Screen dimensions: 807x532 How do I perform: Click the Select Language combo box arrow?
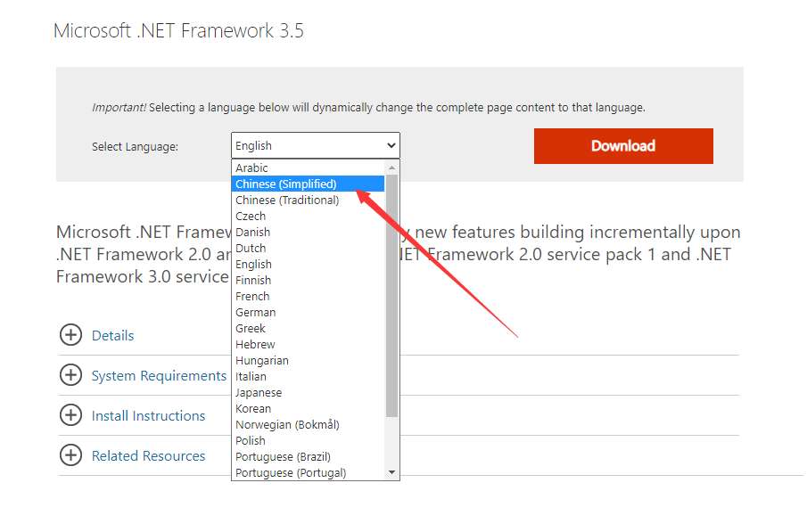[x=391, y=145]
